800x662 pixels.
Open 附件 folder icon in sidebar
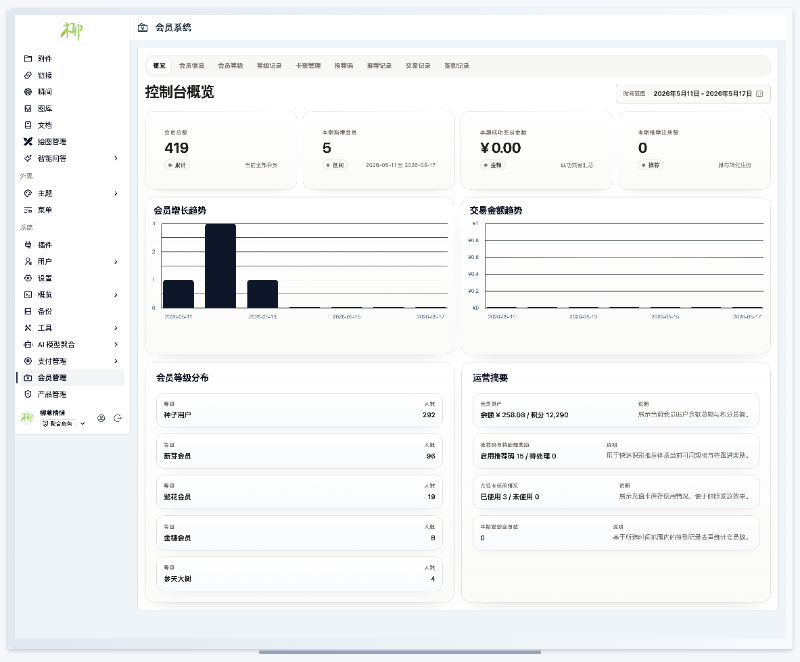pyautogui.click(x=28, y=59)
